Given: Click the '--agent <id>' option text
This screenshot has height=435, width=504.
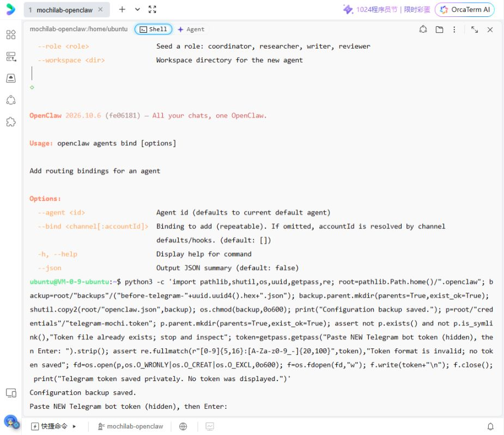Looking at the screenshot, I should point(62,213).
